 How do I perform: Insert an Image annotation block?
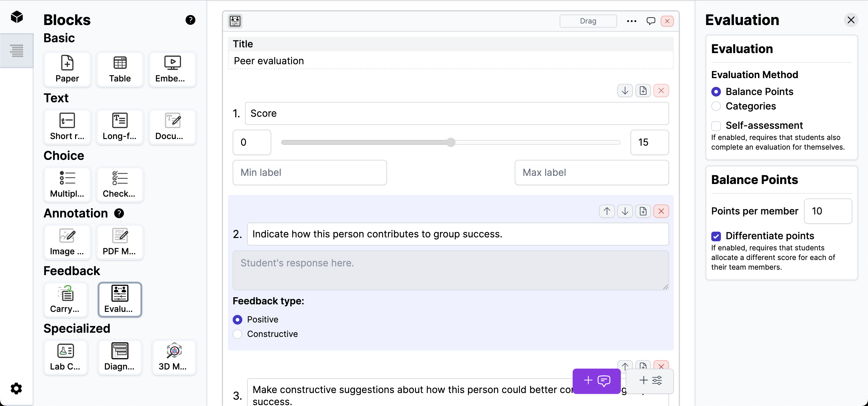click(67, 242)
